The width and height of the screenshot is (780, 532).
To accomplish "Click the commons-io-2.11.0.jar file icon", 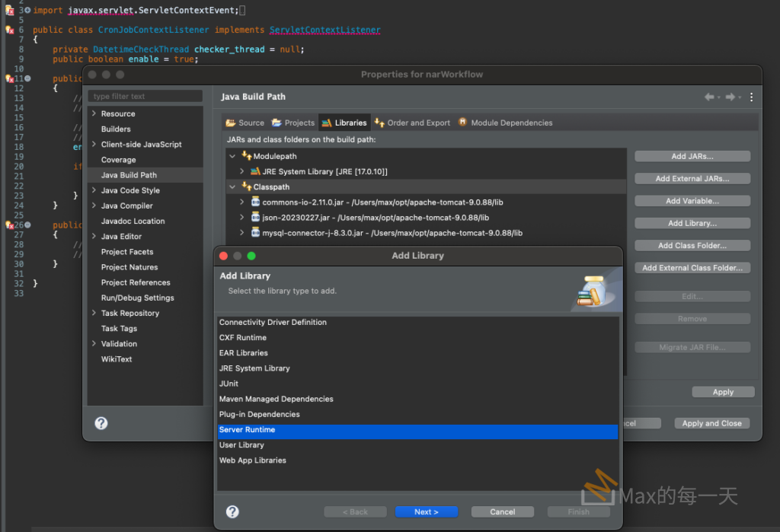I will [x=255, y=202].
